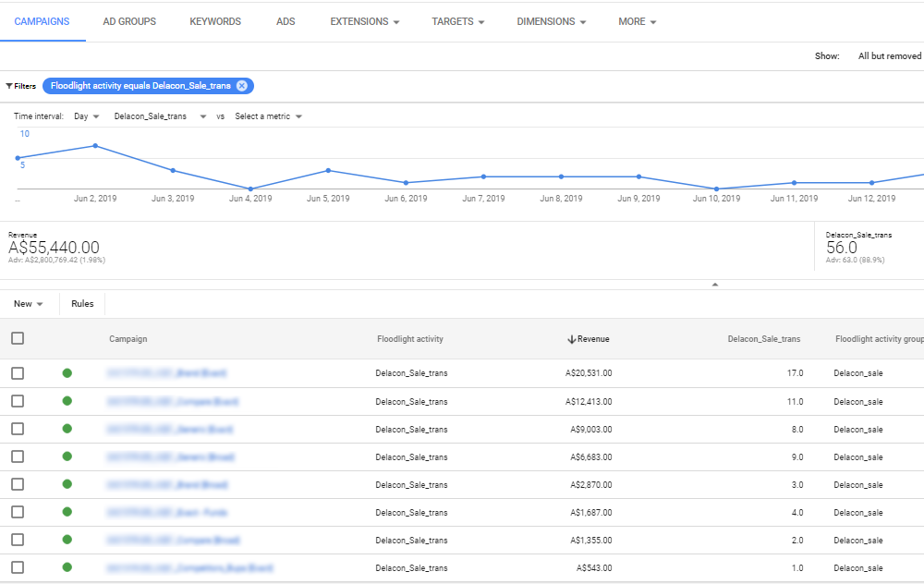Sort by the Campaign column header
The image size is (924, 584).
128,339
